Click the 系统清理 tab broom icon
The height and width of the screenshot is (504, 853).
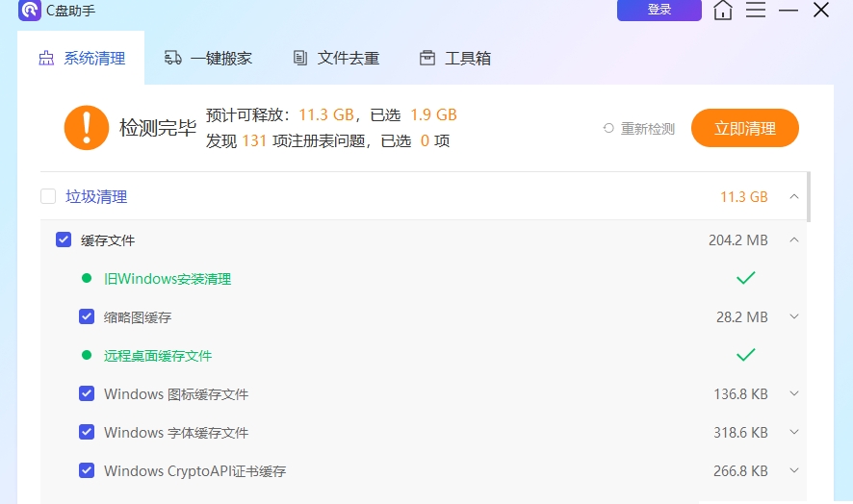[46, 58]
